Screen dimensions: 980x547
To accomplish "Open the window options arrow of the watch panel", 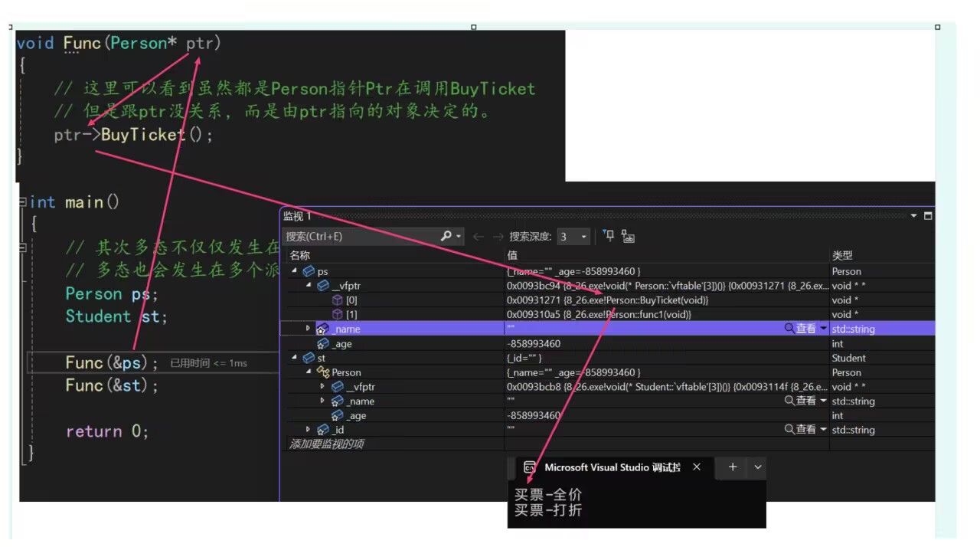I will click(913, 216).
